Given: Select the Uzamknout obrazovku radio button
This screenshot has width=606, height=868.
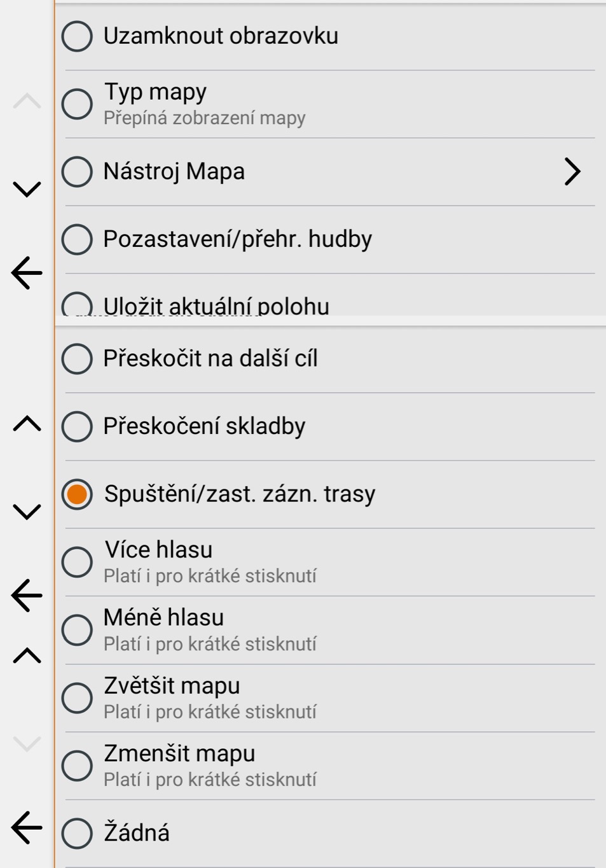Looking at the screenshot, I should 76,36.
